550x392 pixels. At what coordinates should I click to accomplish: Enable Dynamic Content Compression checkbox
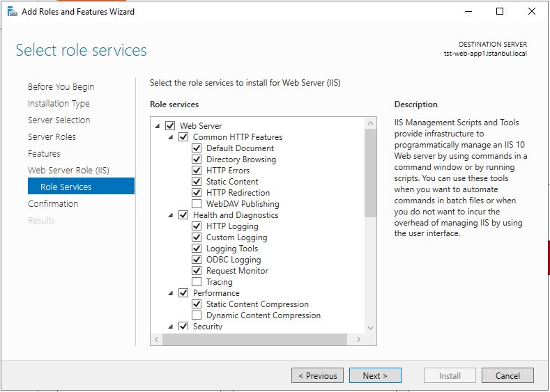(197, 315)
